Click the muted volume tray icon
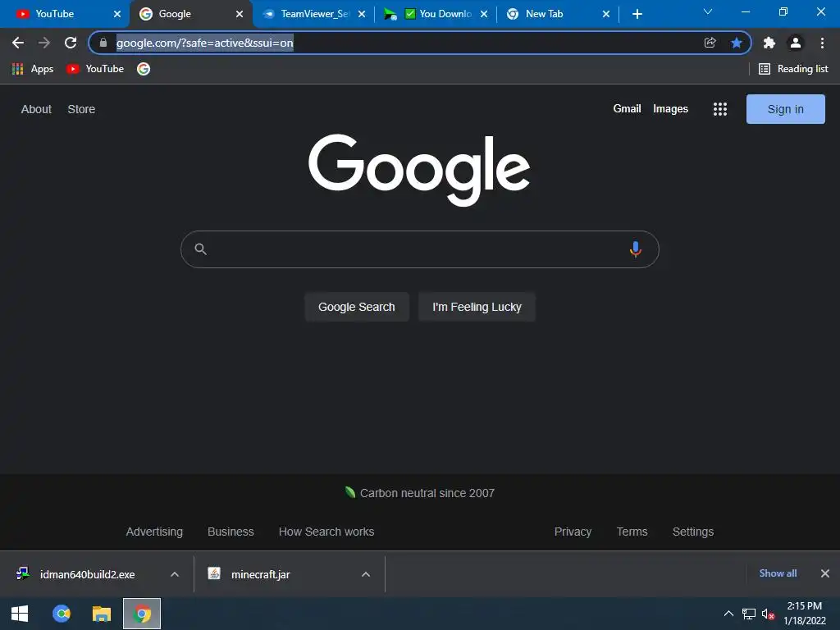840x630 pixels. coord(768,614)
